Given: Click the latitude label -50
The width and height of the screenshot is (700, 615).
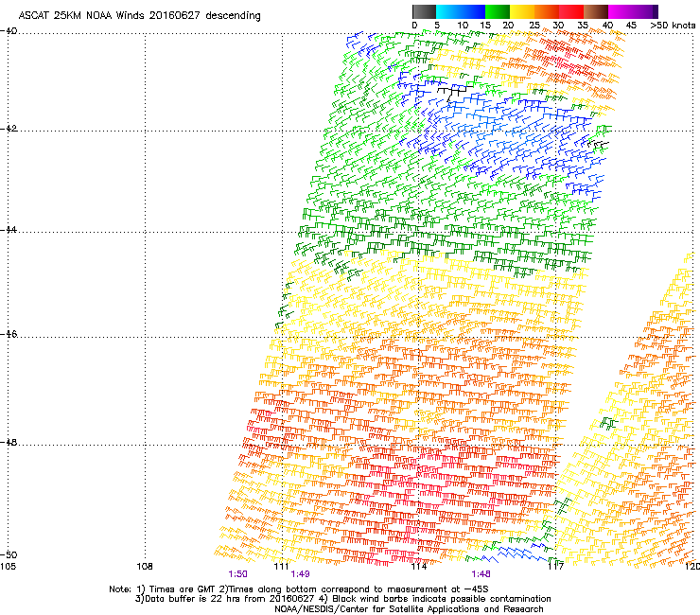Looking at the screenshot, I should [x=9, y=554].
